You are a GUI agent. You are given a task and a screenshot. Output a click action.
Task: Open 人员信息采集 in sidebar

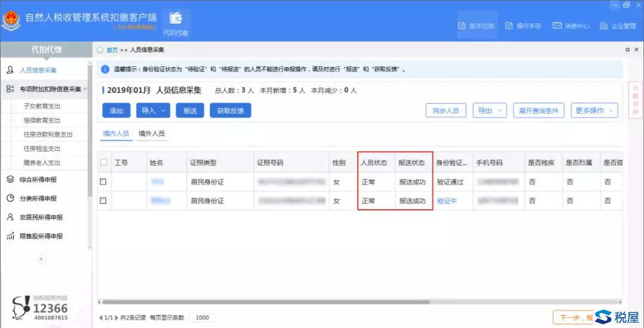tap(38, 70)
